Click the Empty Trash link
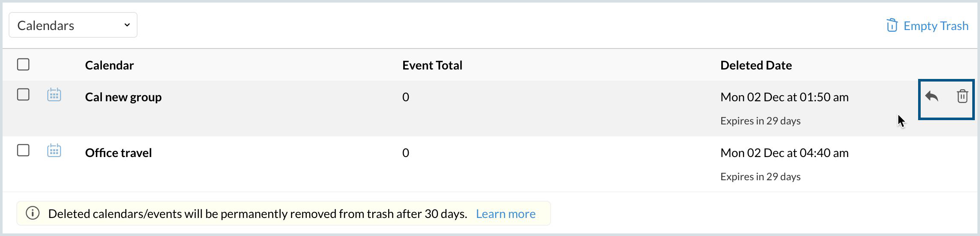The image size is (980, 236). 935,26
